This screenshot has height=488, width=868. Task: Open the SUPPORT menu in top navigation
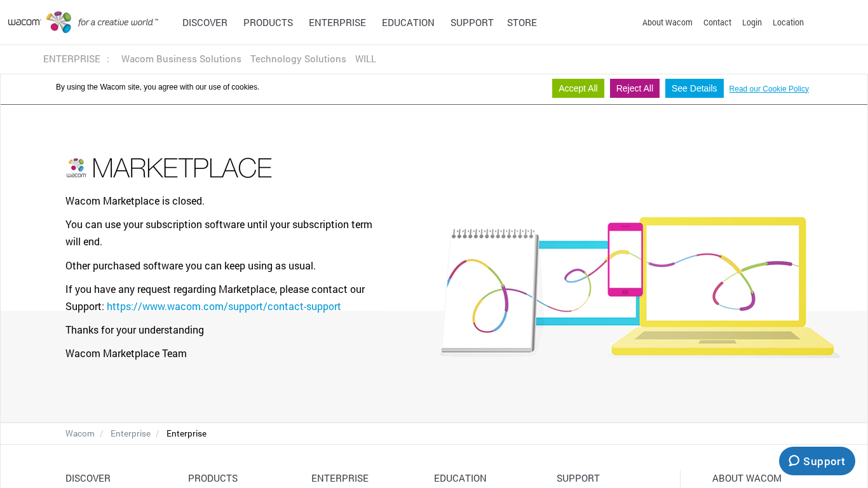click(472, 23)
